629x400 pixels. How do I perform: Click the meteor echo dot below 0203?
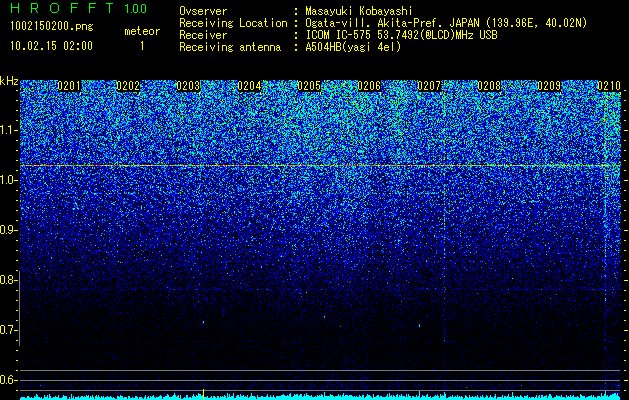203,322
